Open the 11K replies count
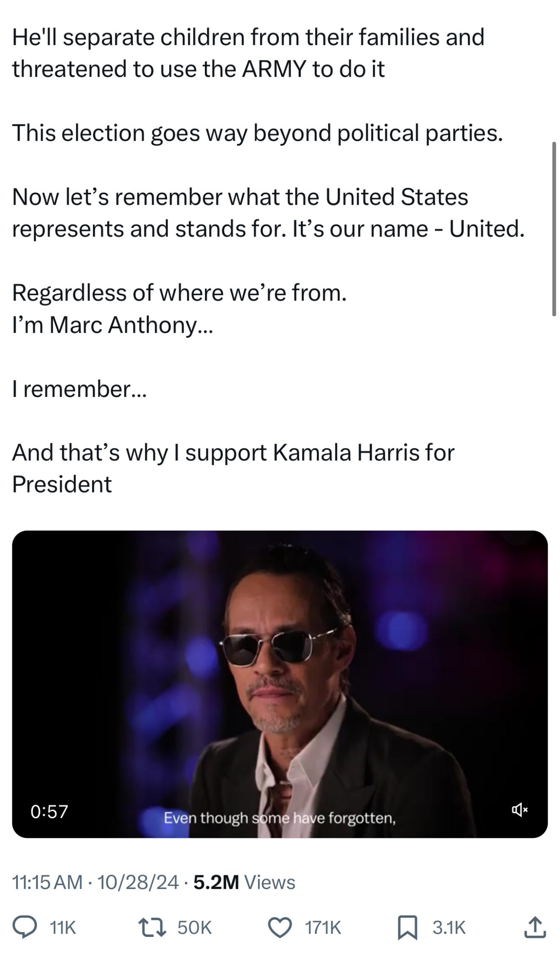 63,928
